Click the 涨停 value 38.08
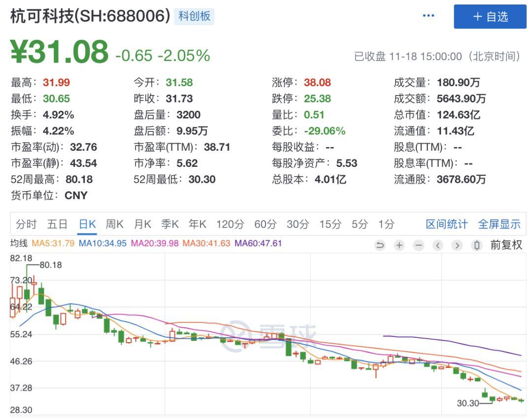 tap(317, 82)
